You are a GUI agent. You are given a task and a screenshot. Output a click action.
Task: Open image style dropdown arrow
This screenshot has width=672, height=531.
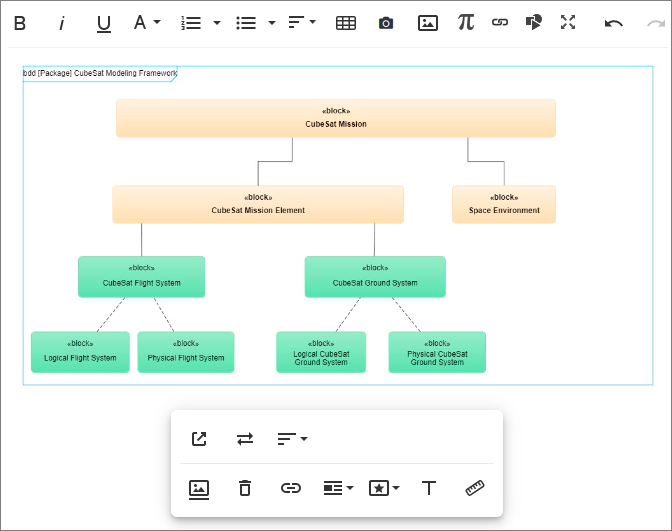pyautogui.click(x=396, y=488)
